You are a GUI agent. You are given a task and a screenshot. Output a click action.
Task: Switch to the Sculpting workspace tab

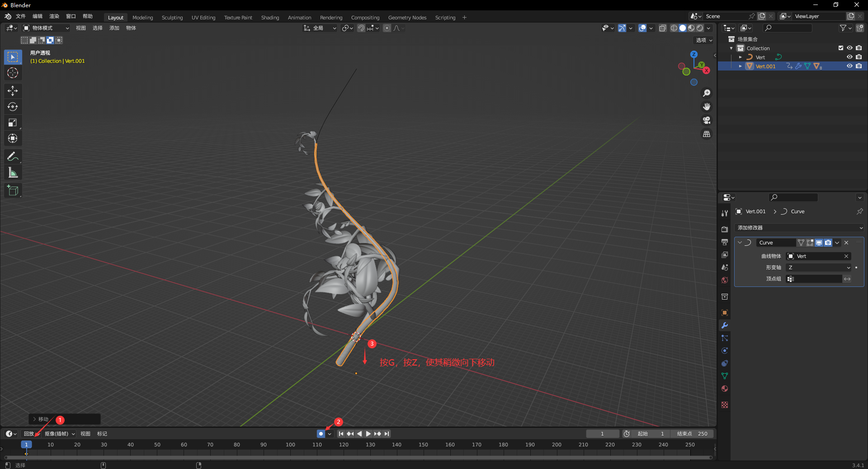tap(172, 18)
